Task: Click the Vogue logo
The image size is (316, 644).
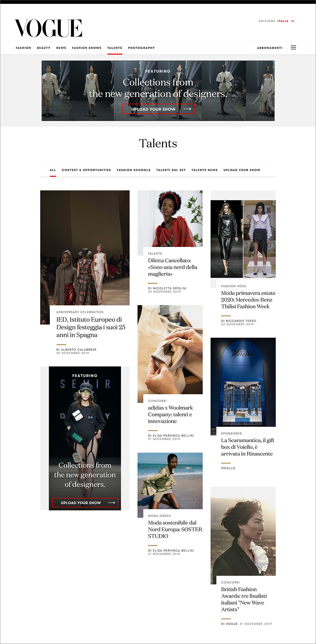Action: coord(48,28)
